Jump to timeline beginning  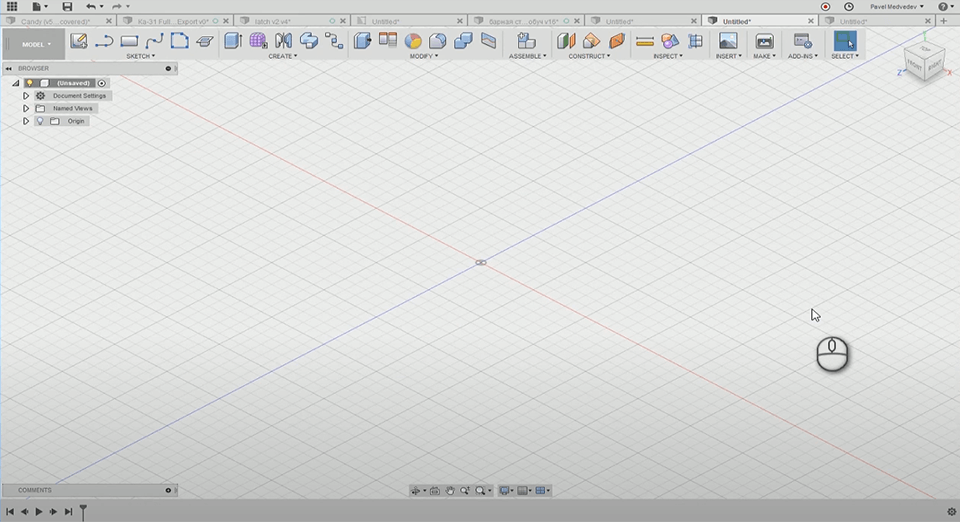(10, 512)
